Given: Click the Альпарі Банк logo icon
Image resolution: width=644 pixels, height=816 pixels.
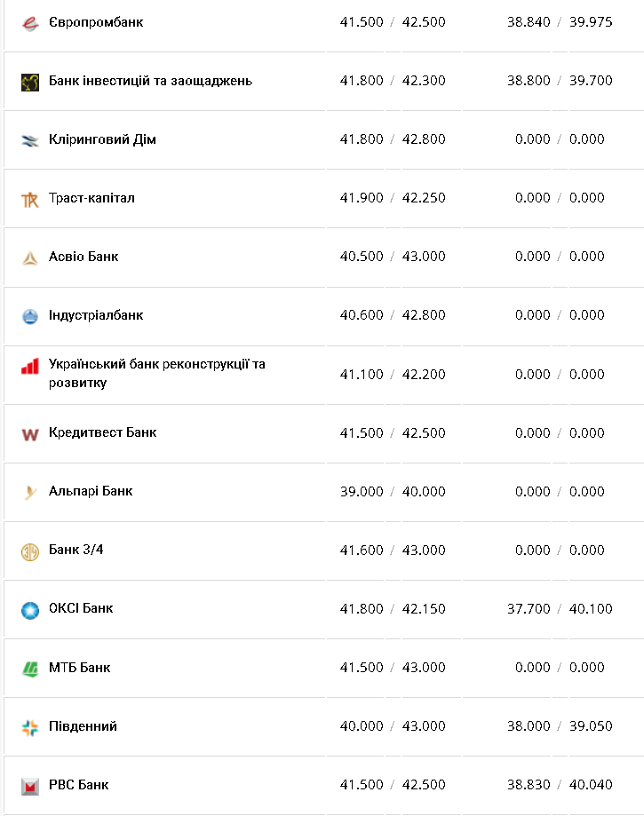Looking at the screenshot, I should click(30, 492).
